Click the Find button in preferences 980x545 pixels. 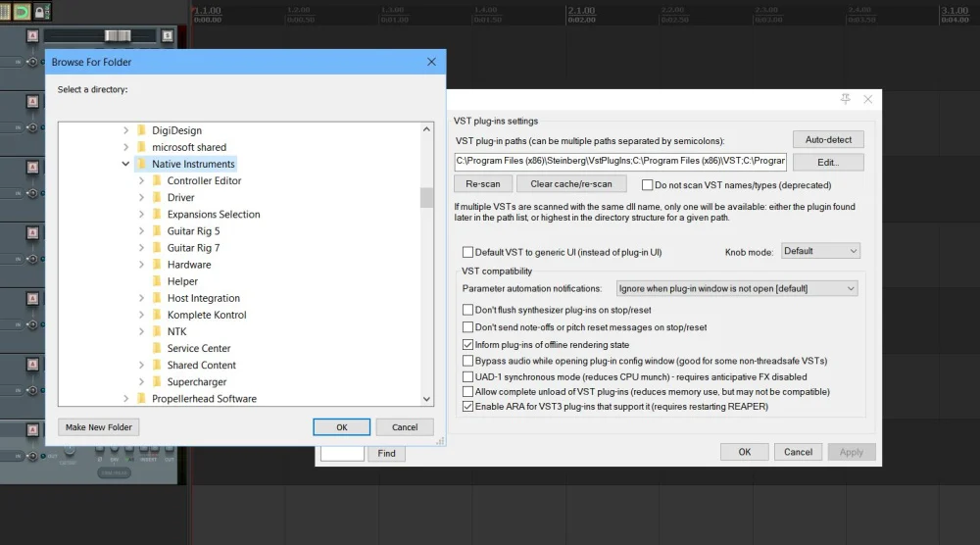point(386,453)
